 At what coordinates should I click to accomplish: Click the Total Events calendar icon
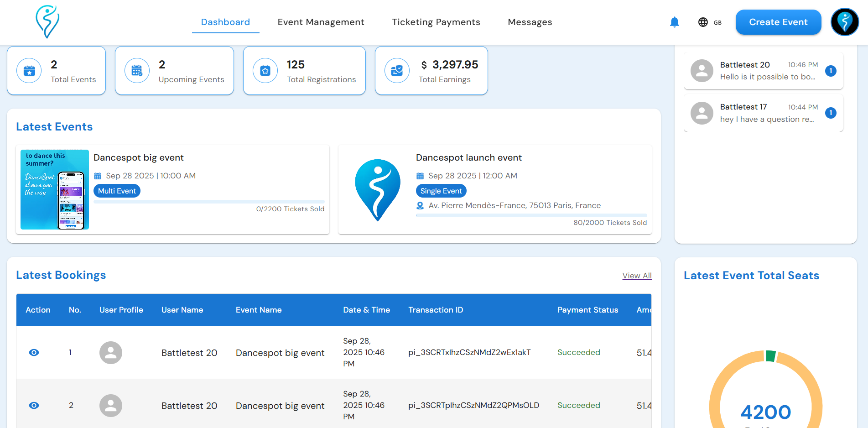(29, 70)
